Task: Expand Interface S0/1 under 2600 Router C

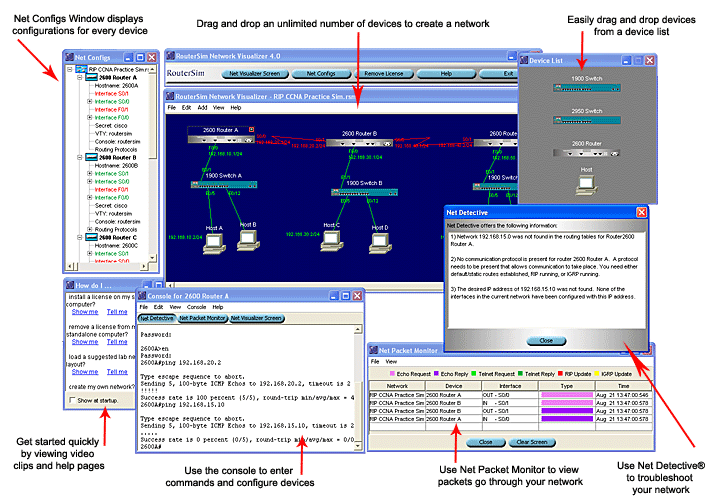Action: tap(90, 253)
